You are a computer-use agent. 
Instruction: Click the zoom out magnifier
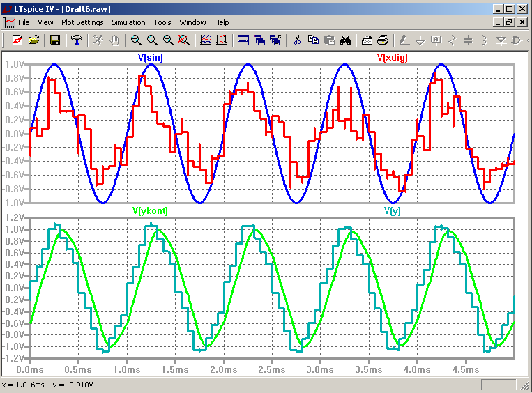[168, 40]
